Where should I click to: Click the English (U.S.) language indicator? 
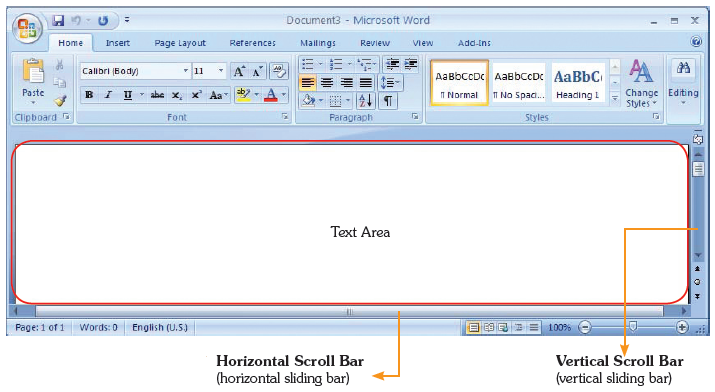coord(160,327)
